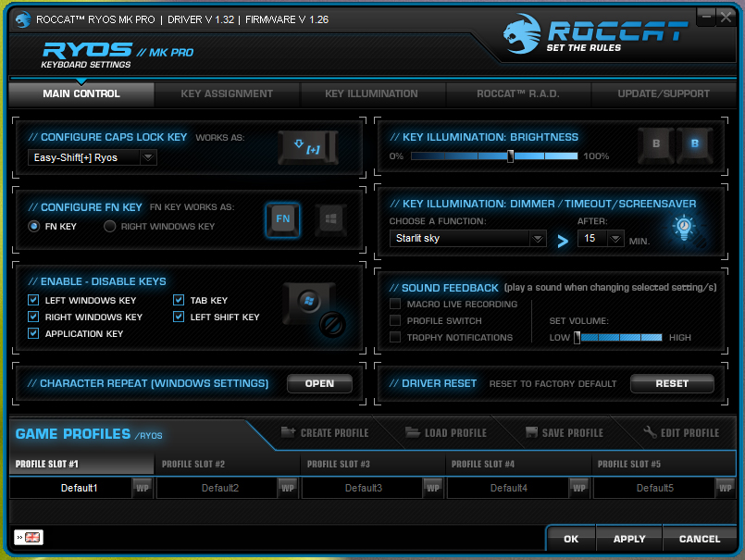Click the Easy-Shift[+] key icon

click(x=308, y=148)
